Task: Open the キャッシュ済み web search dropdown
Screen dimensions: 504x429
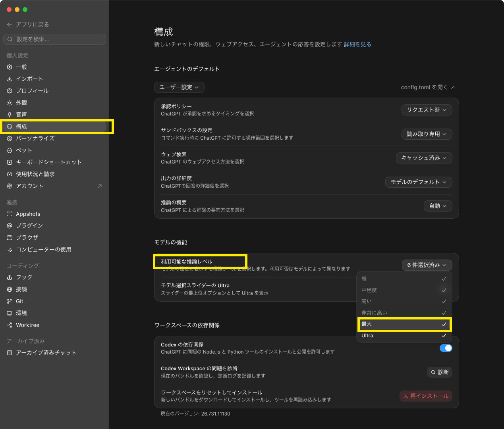Action: click(424, 158)
